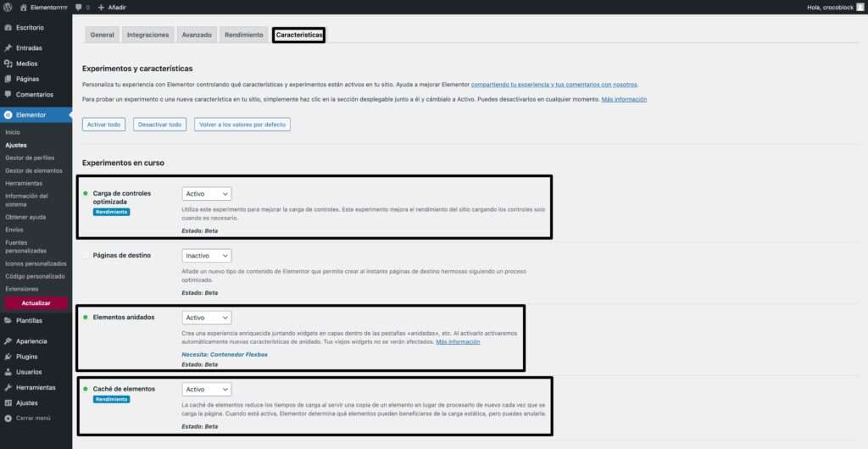Click the plus icon next to Añadir
This screenshot has width=868, height=449.
(101, 7)
